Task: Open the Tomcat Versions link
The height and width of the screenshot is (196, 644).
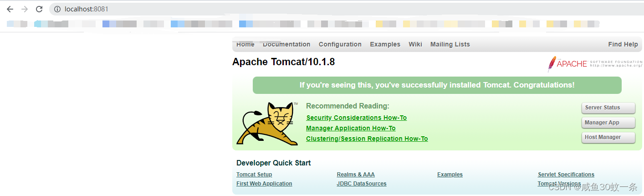Action: pos(559,184)
